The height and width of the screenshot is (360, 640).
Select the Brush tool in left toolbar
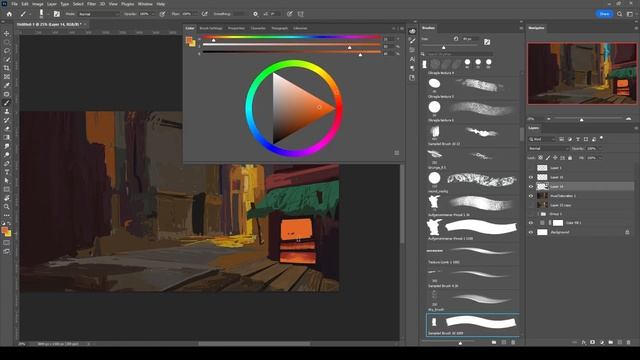7,102
